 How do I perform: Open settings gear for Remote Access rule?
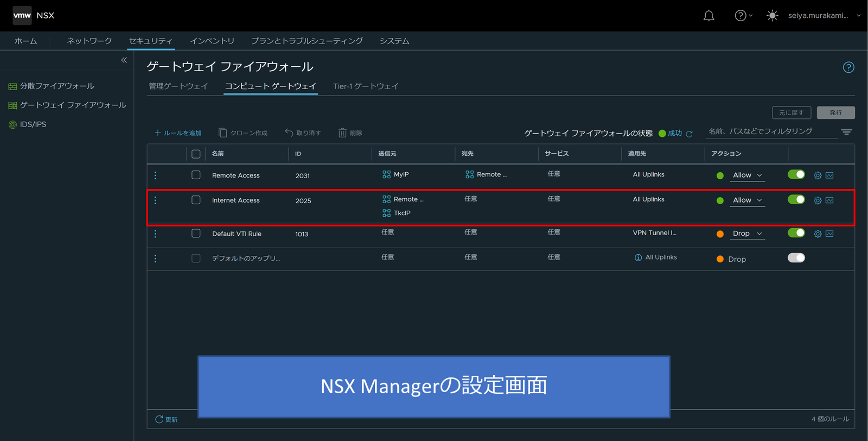[x=818, y=175]
